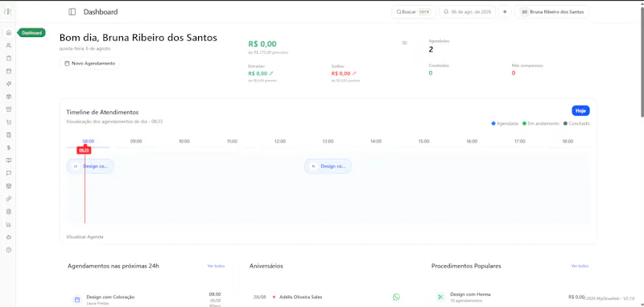The image size is (644, 307).
Task: Click the 09:00 timeline hour label
Action: point(136,141)
